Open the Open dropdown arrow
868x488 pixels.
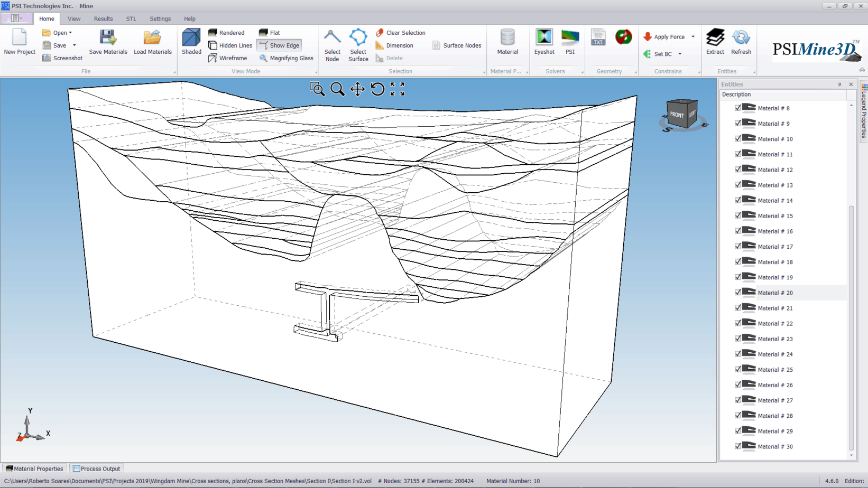pyautogui.click(x=70, y=33)
